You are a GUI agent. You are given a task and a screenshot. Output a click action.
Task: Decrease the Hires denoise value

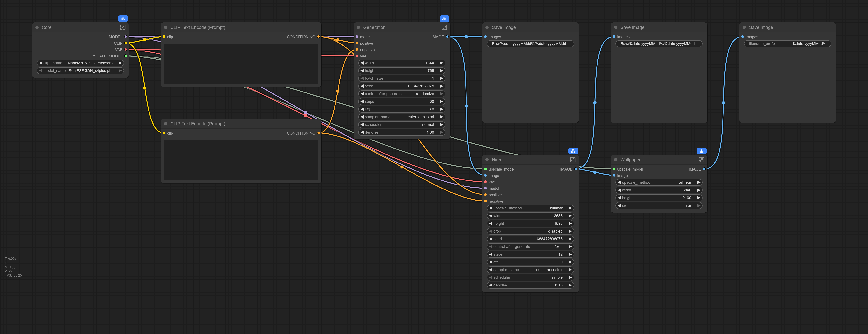click(491, 285)
